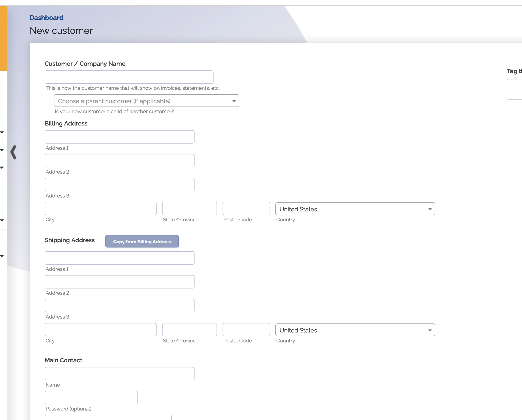The height and width of the screenshot is (420, 522).
Task: Click Shipping Address 3 field
Action: coord(119,305)
